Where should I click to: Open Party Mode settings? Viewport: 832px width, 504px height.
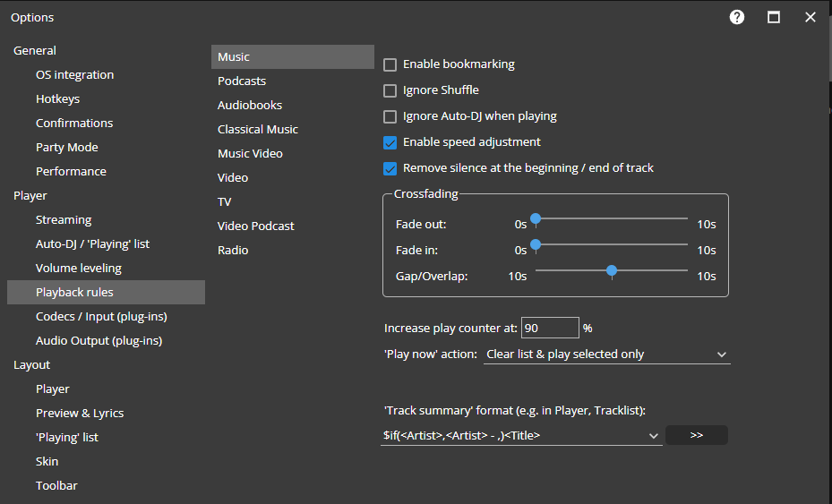67,147
